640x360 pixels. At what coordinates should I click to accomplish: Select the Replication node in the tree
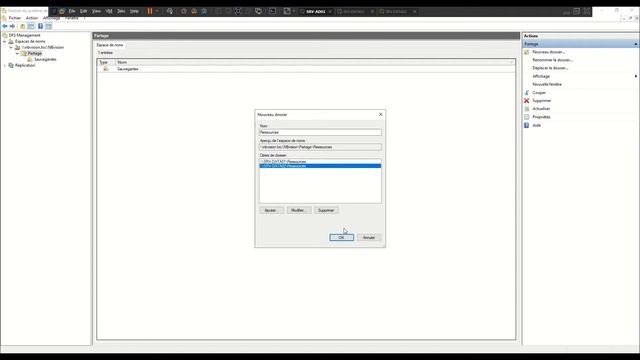point(25,65)
